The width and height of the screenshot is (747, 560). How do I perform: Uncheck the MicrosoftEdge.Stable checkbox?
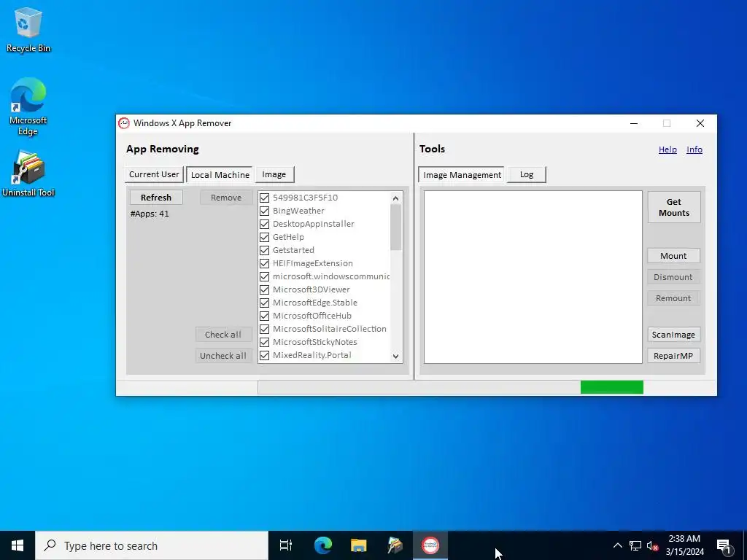tap(264, 303)
